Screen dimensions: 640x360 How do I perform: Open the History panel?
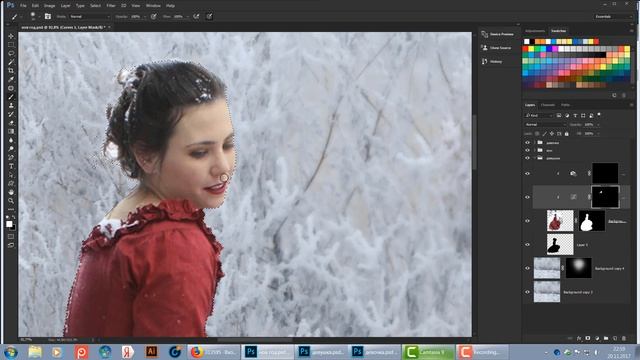click(492, 61)
